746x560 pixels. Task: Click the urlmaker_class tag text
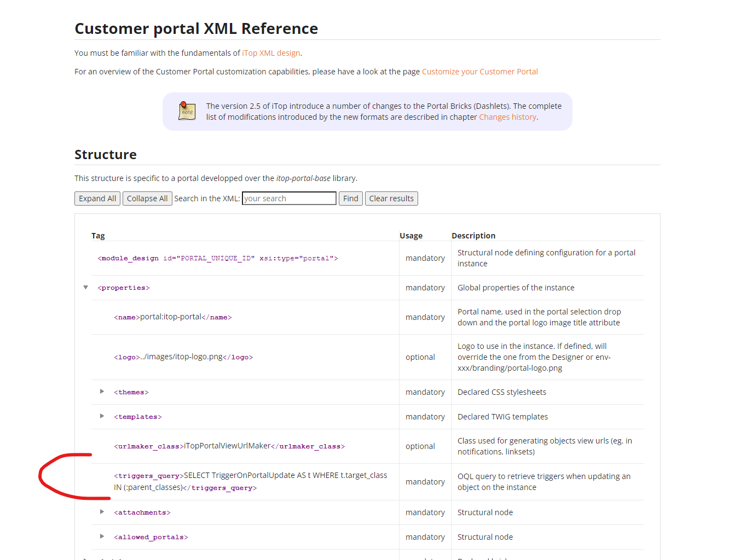pyautogui.click(x=229, y=446)
